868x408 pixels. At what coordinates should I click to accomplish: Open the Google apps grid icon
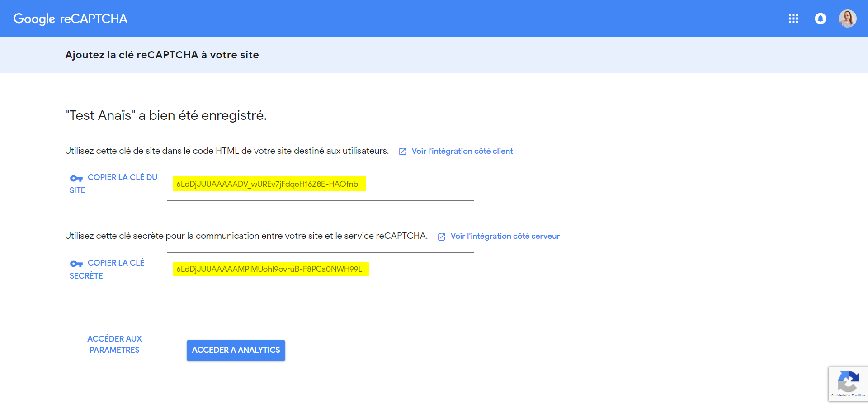(x=793, y=19)
